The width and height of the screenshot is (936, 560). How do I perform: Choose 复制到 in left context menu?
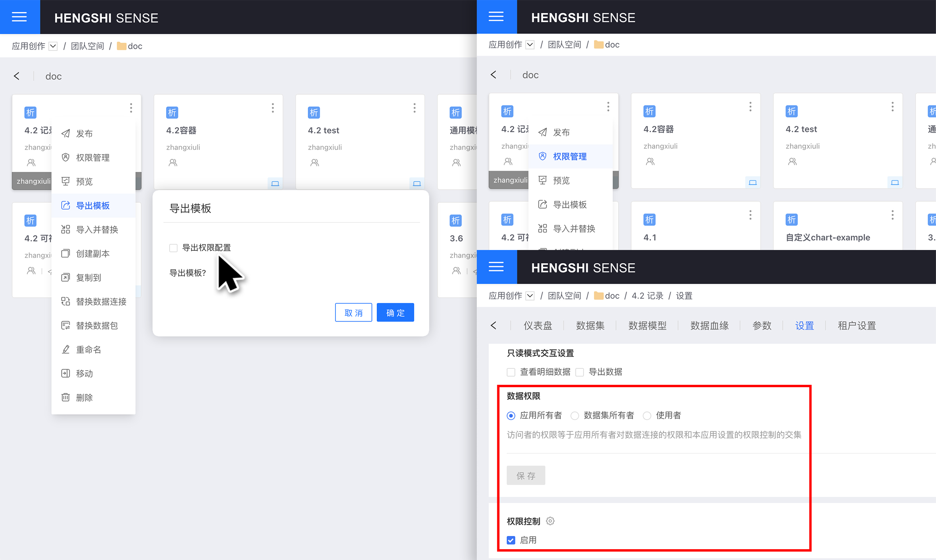93,278
